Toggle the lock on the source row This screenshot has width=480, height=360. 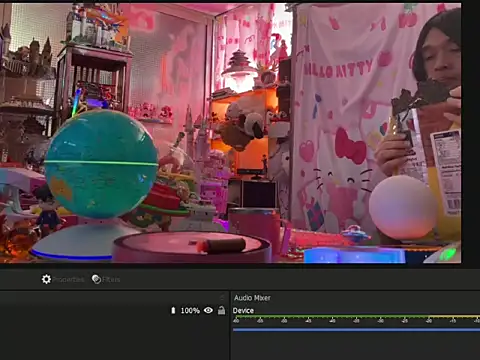click(221, 310)
